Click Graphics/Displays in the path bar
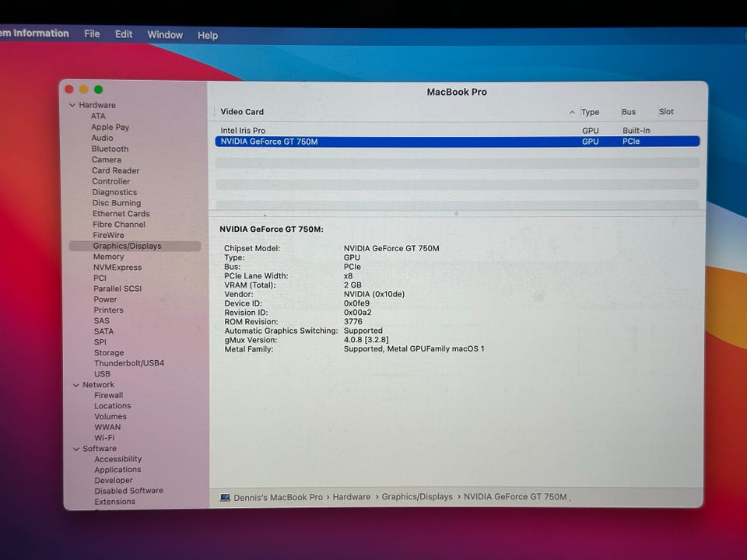Image resolution: width=747 pixels, height=560 pixels. 417,497
